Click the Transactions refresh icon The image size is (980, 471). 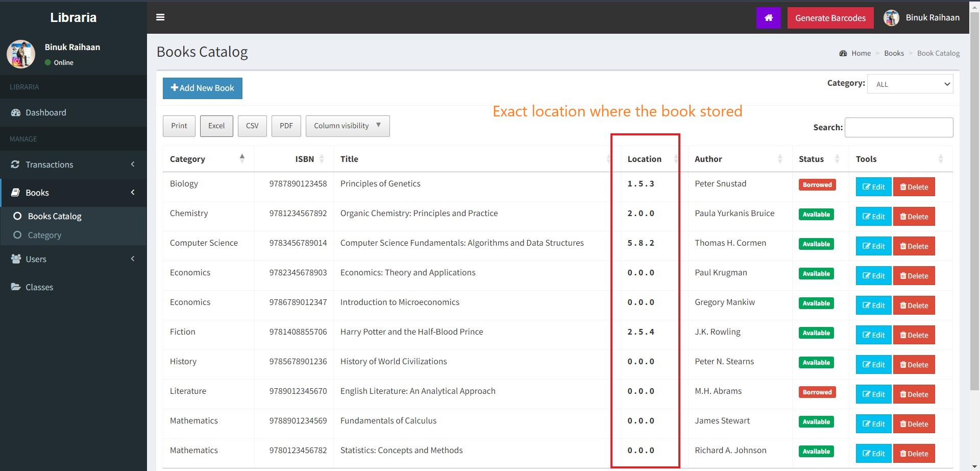pyautogui.click(x=15, y=164)
